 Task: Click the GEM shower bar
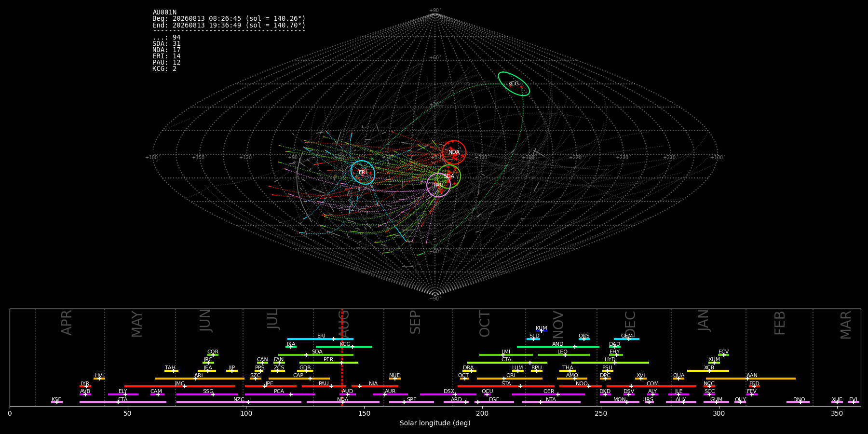[x=626, y=339]
